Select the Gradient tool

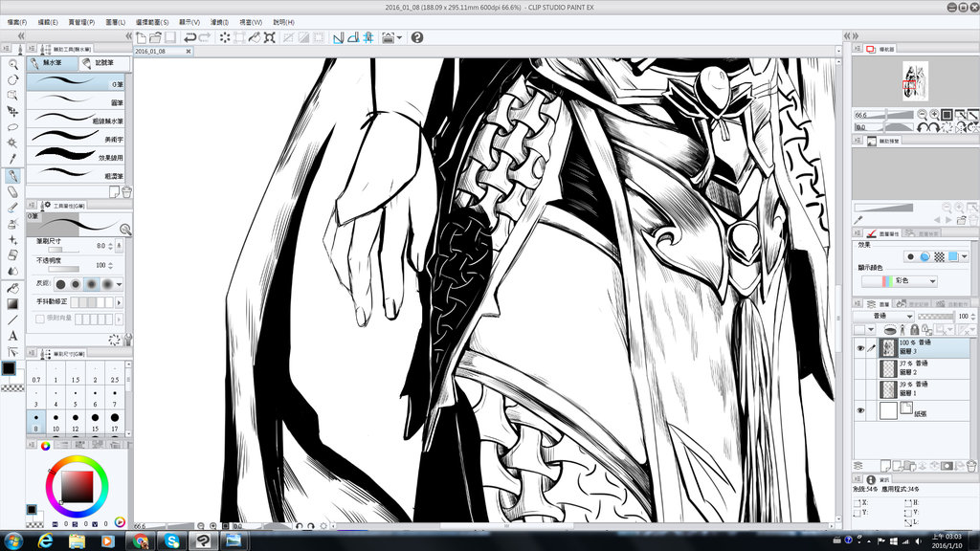click(12, 304)
